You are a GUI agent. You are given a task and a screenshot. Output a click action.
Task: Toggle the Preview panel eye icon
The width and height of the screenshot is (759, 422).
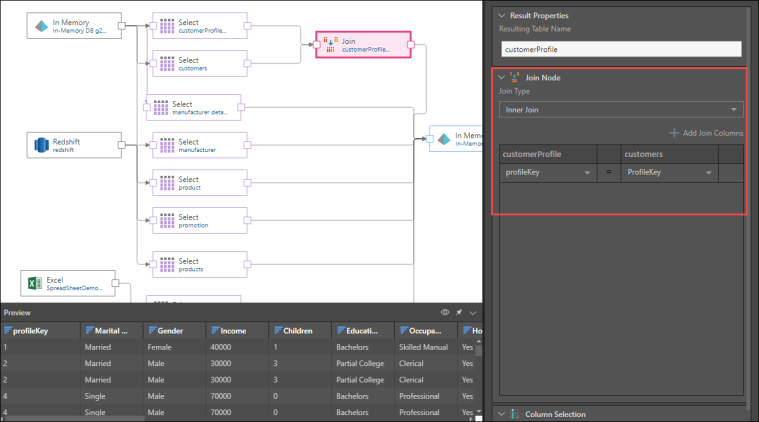[445, 312]
